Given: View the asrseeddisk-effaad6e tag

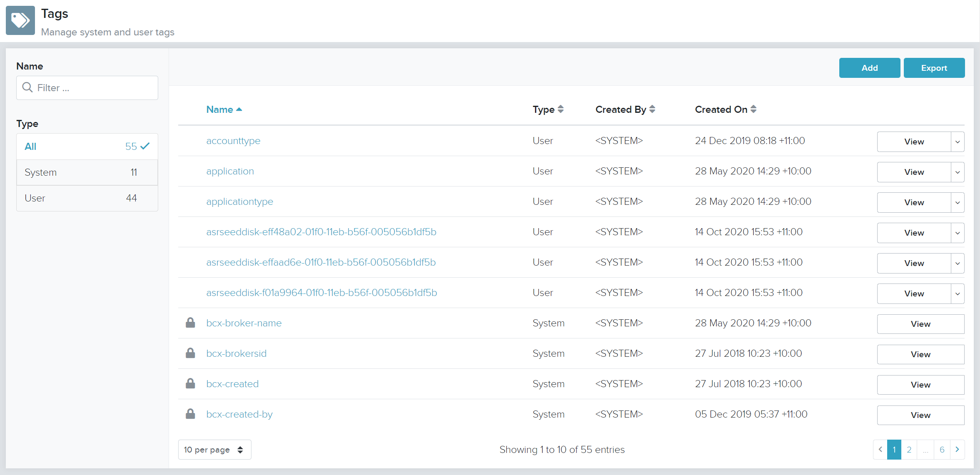Looking at the screenshot, I should point(914,264).
